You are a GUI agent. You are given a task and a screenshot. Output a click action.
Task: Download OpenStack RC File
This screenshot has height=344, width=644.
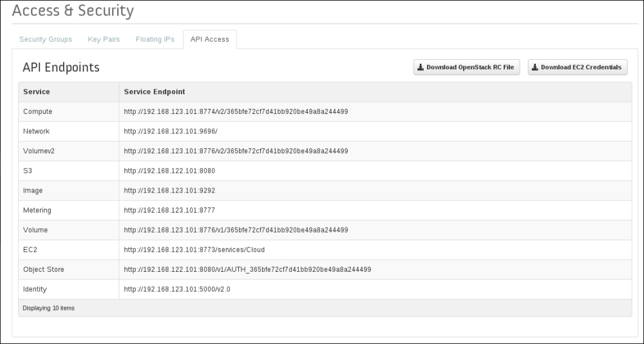(x=466, y=67)
